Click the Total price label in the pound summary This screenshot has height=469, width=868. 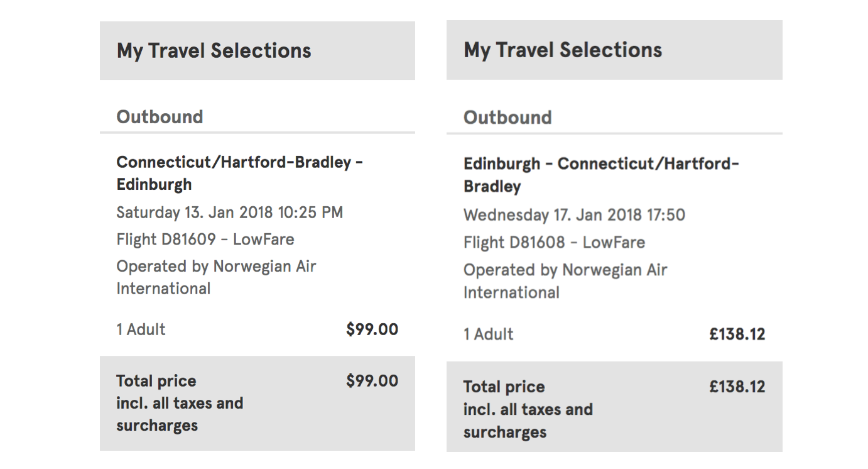point(504,387)
